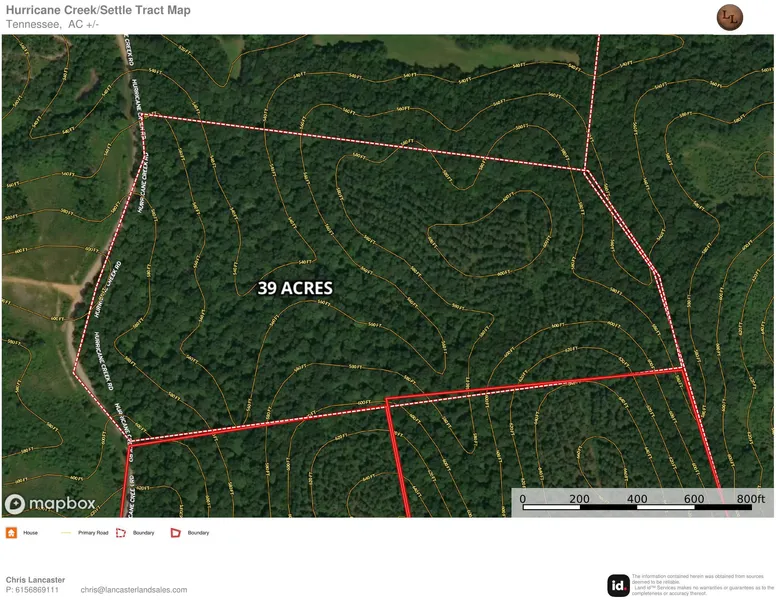Click the 39 ACRES map label
This screenshot has width=776, height=600.
click(295, 288)
